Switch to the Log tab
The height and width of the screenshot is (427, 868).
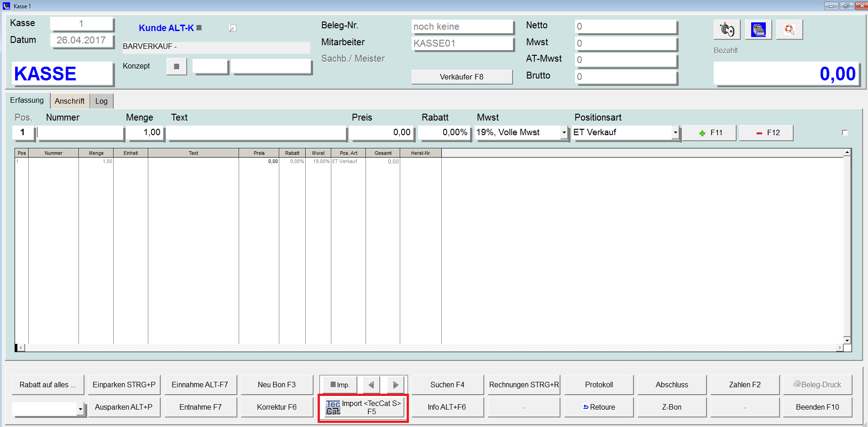[101, 101]
